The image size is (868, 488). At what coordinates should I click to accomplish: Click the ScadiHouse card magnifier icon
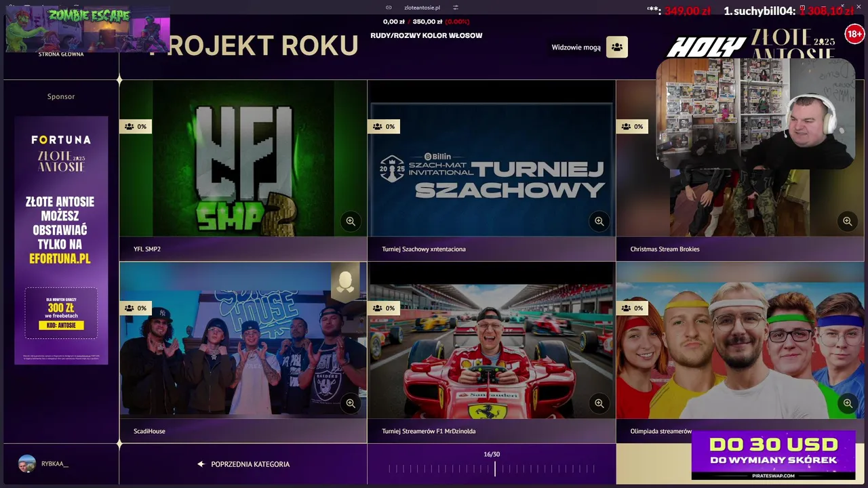[351, 403]
